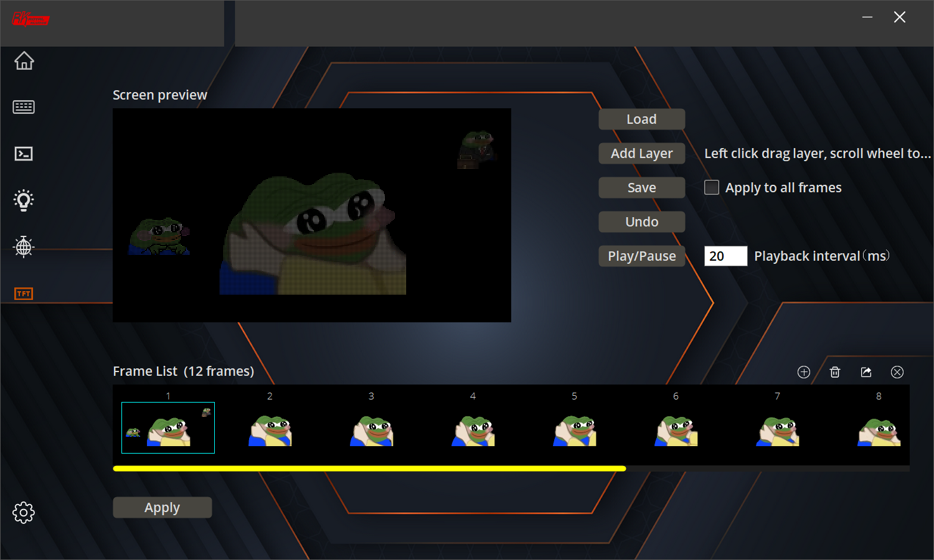Click the Save button
934x560 pixels.
click(x=642, y=188)
